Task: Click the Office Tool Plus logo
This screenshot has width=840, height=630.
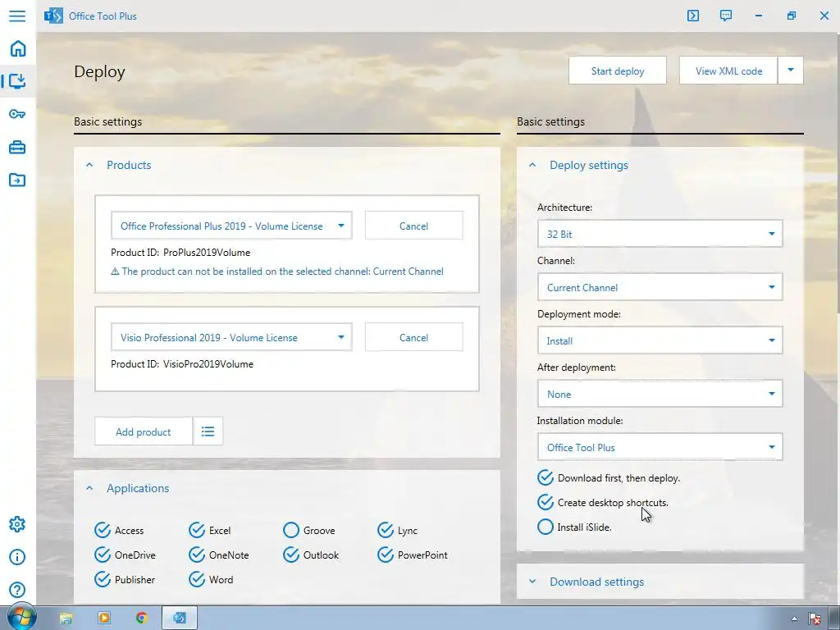Action: click(x=53, y=16)
